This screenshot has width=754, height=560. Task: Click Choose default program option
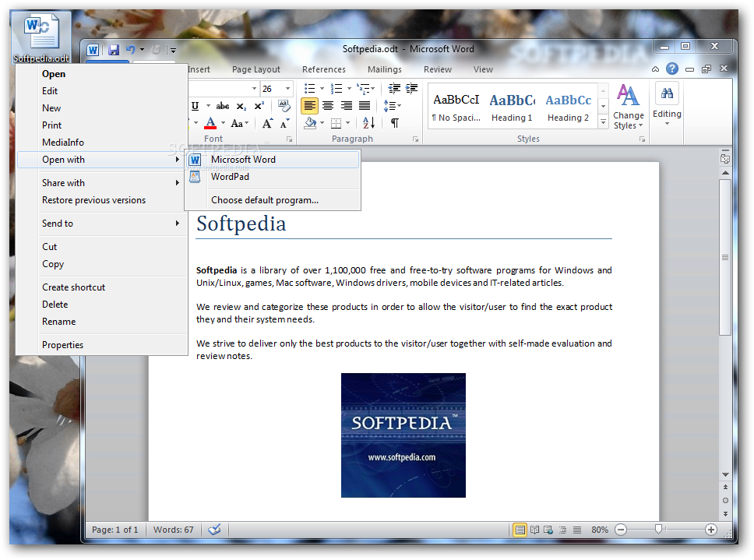273,200
